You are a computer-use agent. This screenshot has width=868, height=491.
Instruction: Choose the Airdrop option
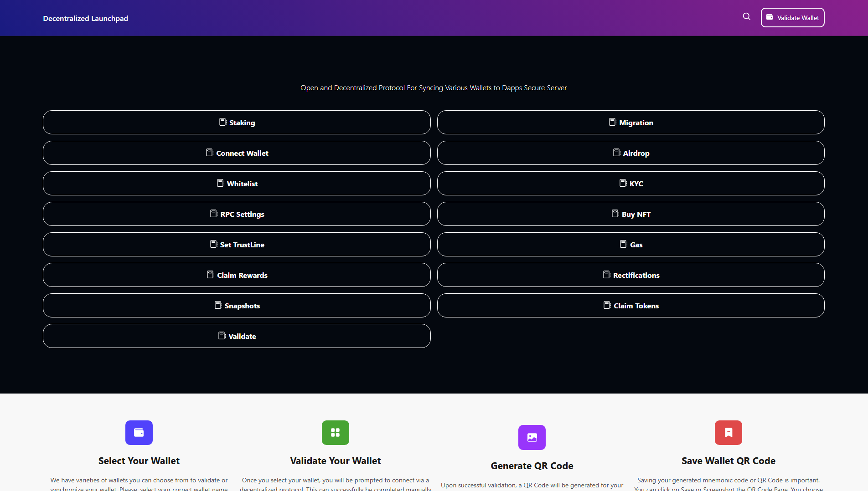[x=630, y=153]
